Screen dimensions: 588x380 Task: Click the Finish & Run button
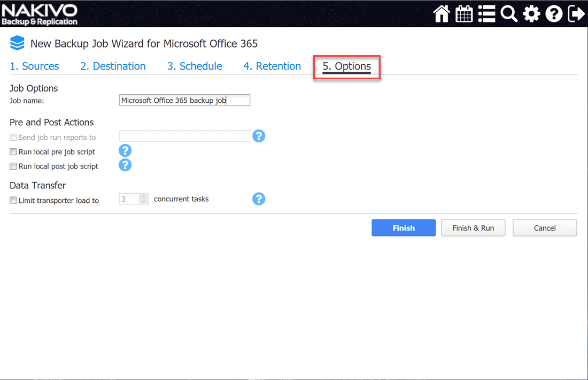pos(473,228)
